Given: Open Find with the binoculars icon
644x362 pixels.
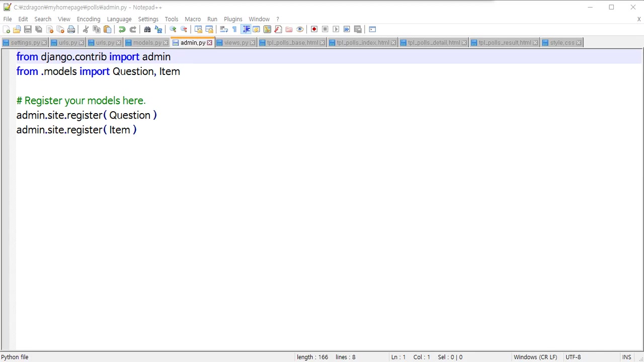Looking at the screenshot, I should [147, 29].
